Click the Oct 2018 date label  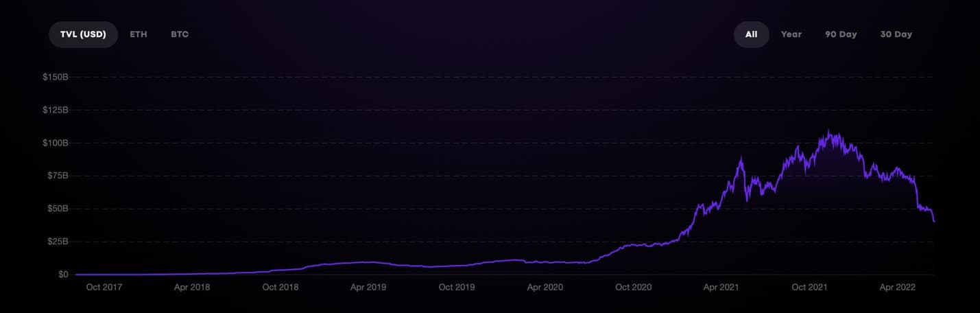[x=280, y=287]
